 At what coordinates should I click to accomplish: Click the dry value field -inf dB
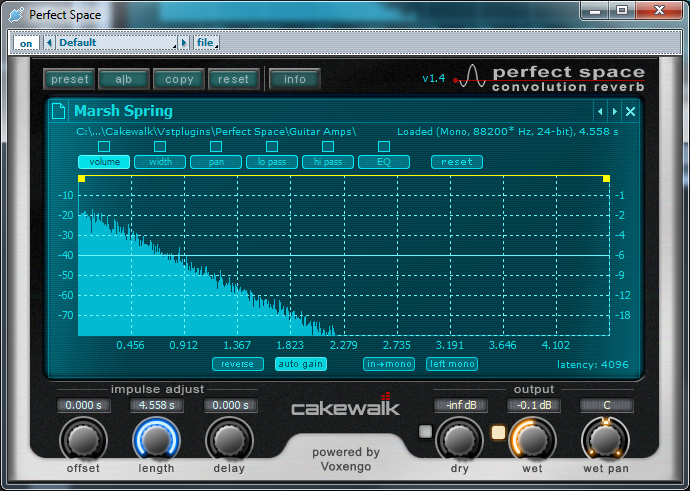point(461,405)
